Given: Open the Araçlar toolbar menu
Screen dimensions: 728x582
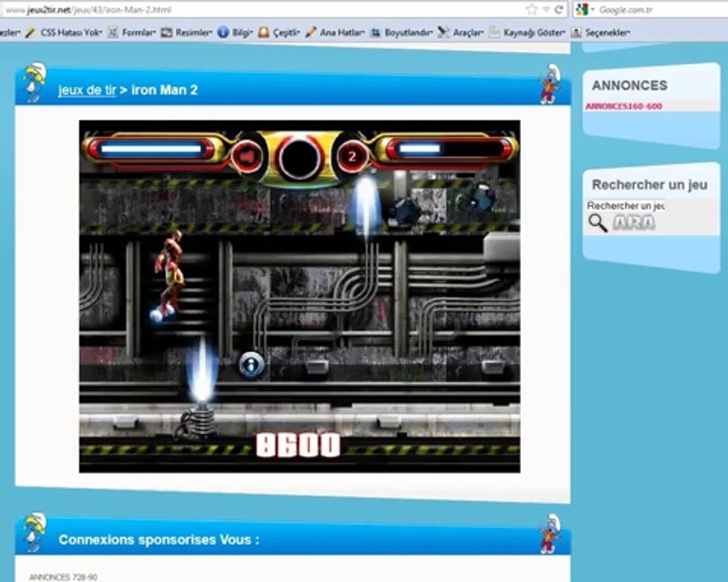Looking at the screenshot, I should [460, 32].
